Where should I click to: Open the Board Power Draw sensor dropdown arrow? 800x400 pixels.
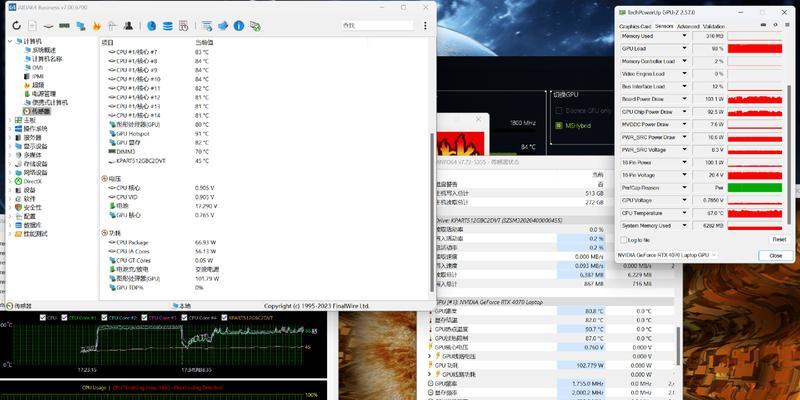click(685, 99)
